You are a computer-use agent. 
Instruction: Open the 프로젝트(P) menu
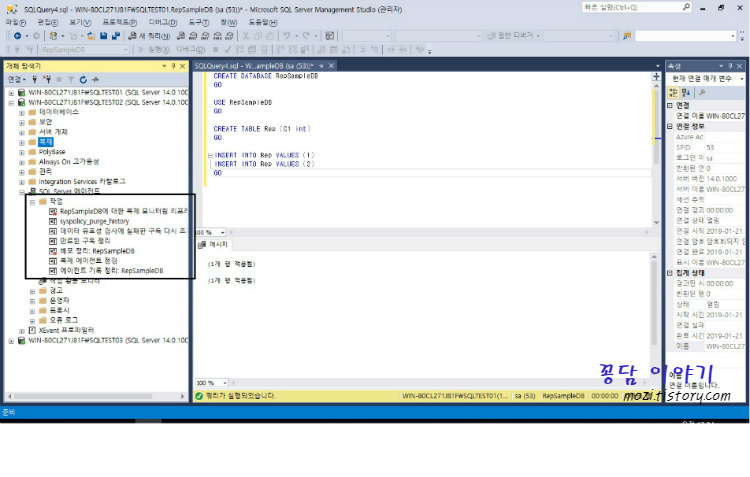point(120,22)
